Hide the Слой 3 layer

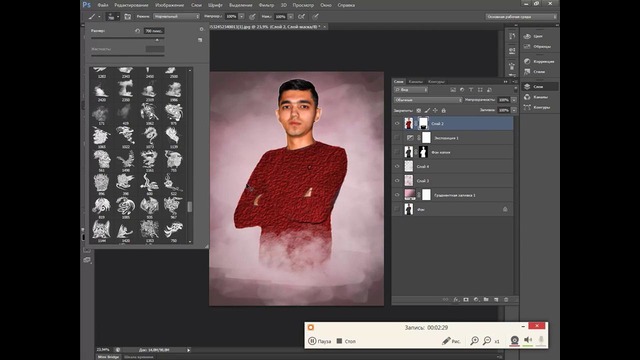coord(397,181)
